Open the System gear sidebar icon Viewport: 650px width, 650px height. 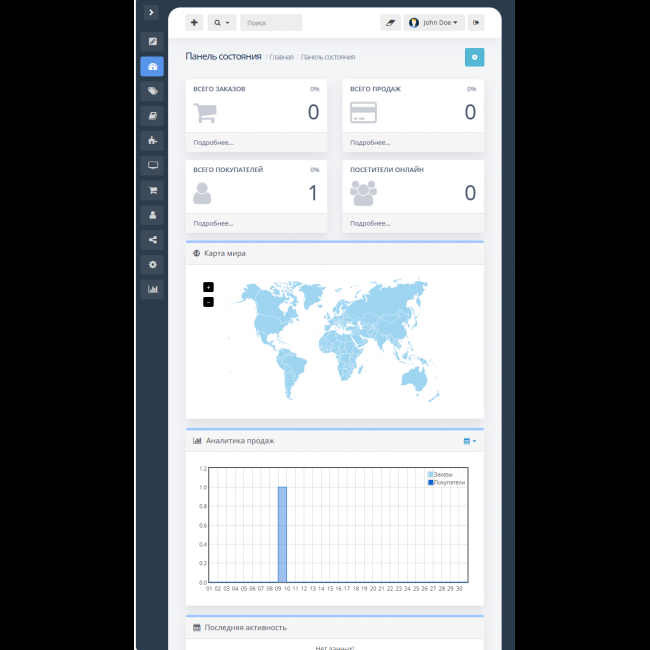click(152, 264)
